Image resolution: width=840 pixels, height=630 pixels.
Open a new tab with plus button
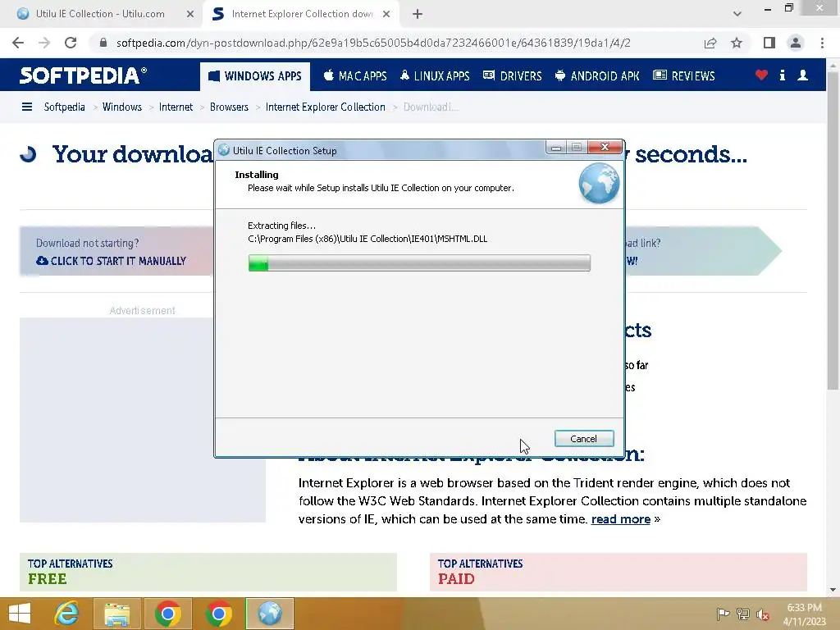pos(418,14)
